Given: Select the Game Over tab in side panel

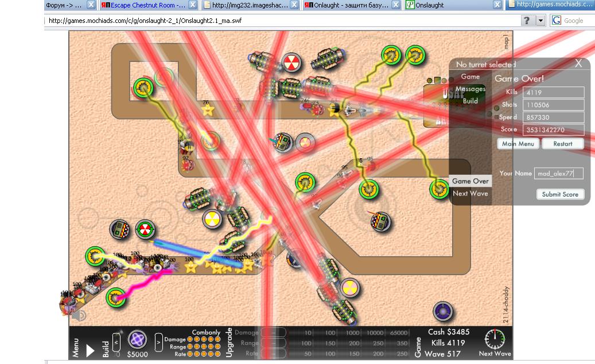Looking at the screenshot, I should tap(470, 181).
